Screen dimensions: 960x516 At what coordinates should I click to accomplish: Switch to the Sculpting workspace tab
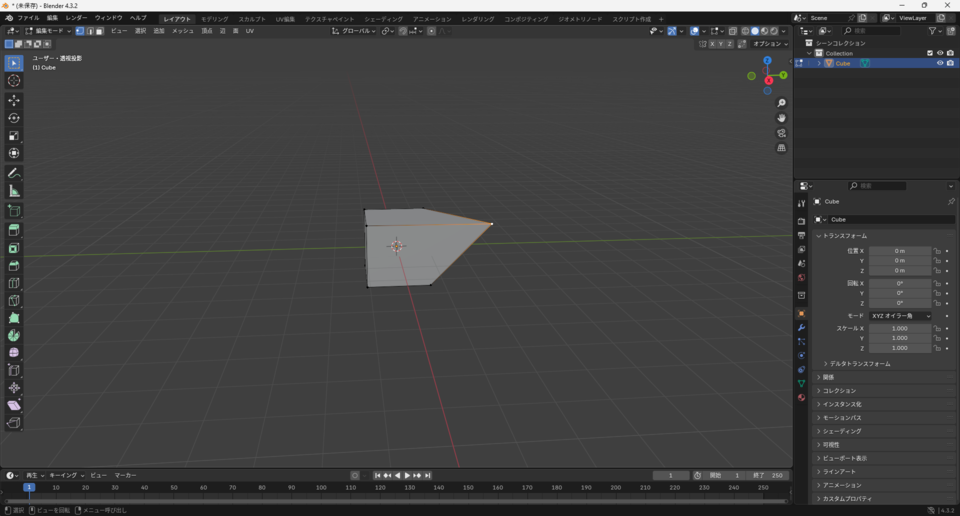(252, 19)
